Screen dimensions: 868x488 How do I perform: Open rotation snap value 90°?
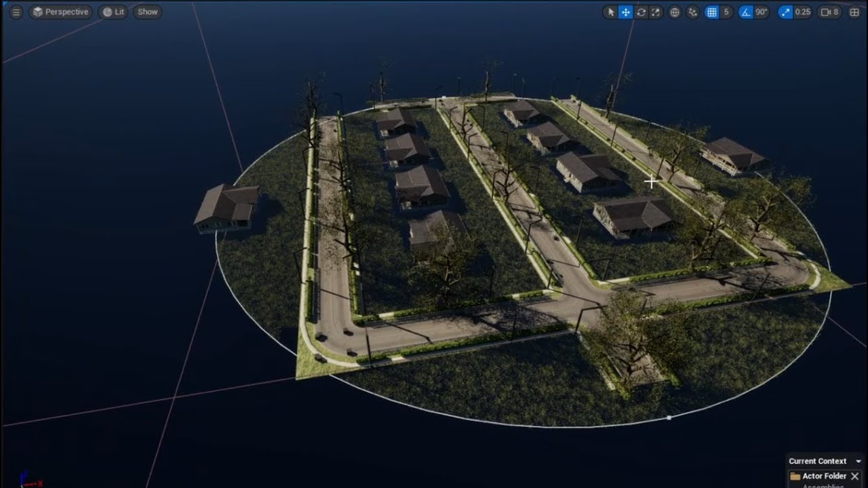coord(762,12)
